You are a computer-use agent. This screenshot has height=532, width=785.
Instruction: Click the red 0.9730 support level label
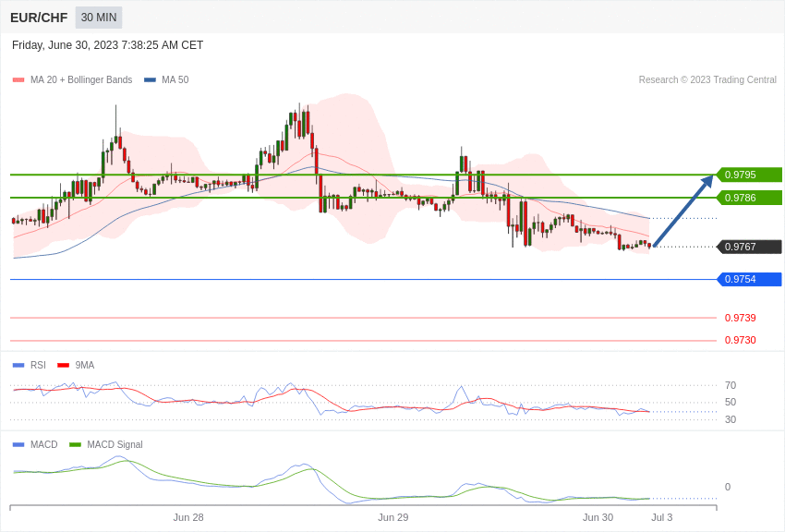click(741, 340)
